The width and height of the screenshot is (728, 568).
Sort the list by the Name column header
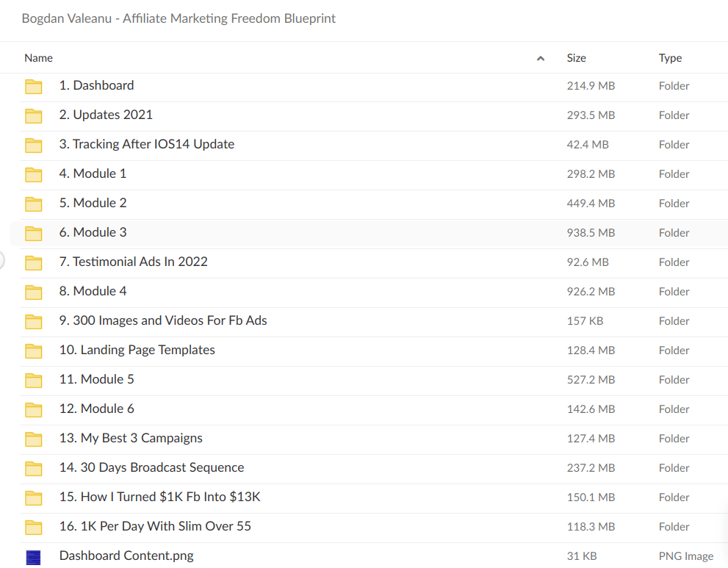[39, 58]
